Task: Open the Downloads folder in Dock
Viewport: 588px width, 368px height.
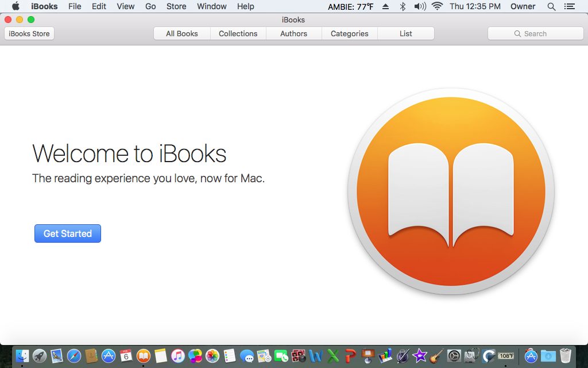Action: coord(548,355)
